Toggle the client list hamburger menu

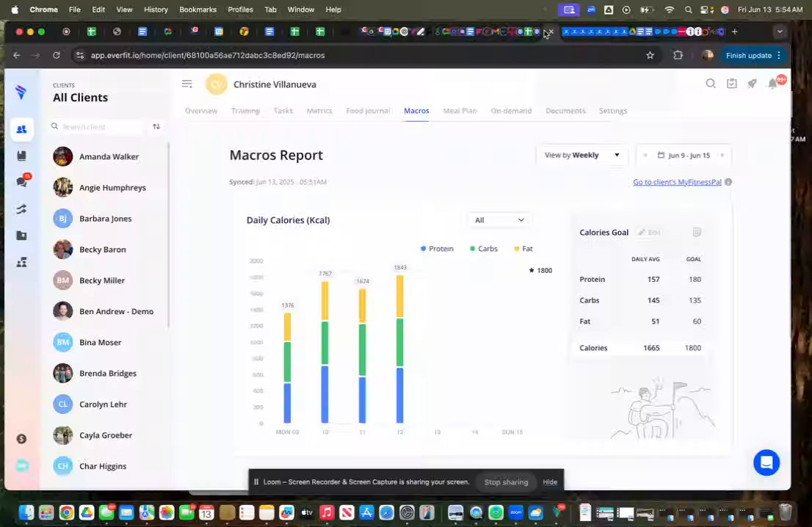coord(187,84)
